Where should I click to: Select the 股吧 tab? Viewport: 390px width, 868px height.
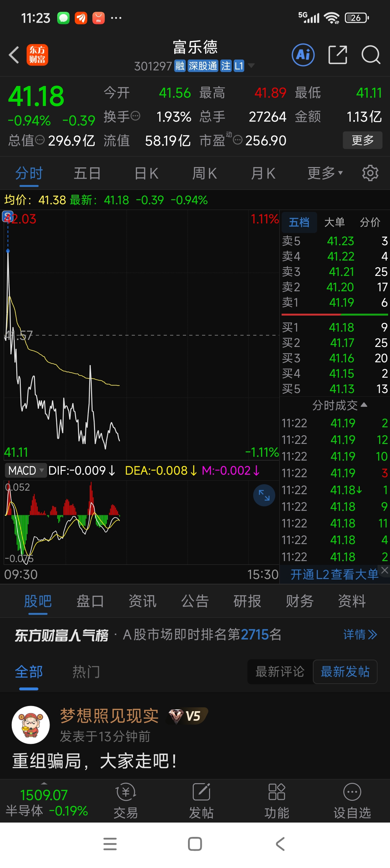tap(38, 601)
